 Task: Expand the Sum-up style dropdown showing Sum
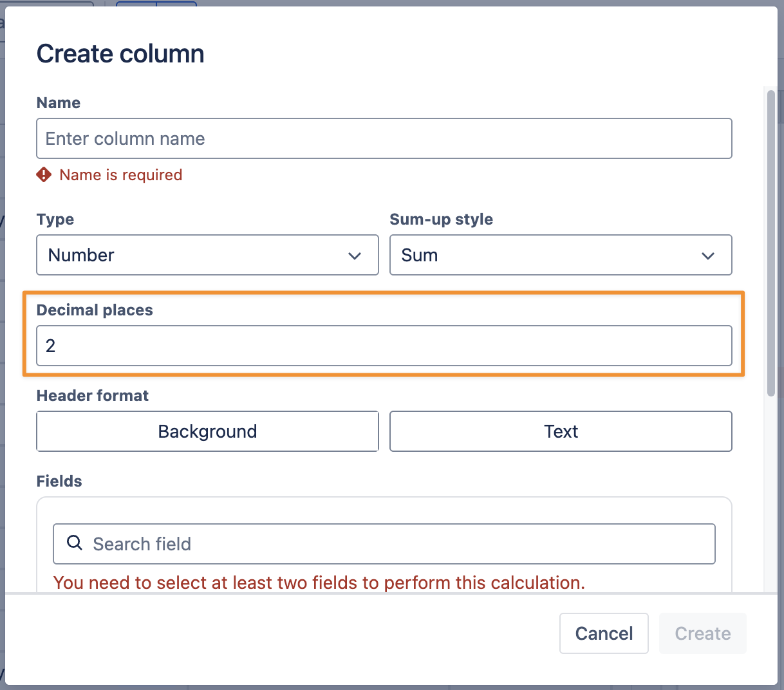[x=560, y=255]
